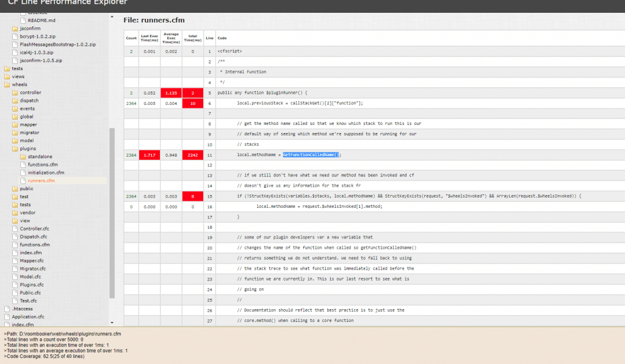Click the file icon beside initialization.cfm
Image resolution: width=625 pixels, height=364 pixels.
point(23,173)
